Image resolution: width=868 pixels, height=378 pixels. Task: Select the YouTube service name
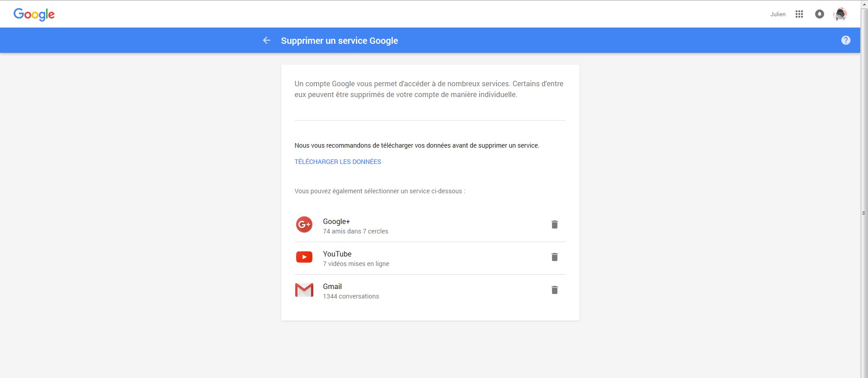click(337, 254)
